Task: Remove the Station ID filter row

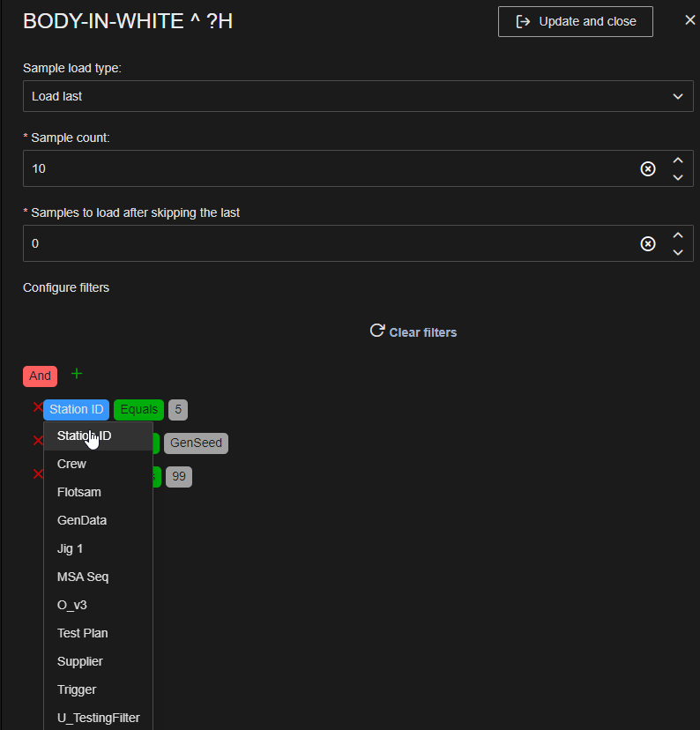Action: click(37, 407)
